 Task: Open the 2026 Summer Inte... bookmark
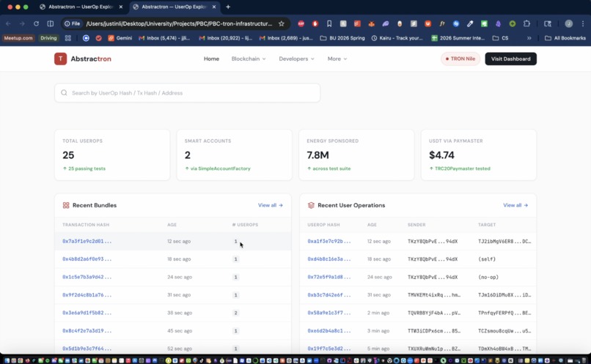click(x=458, y=38)
